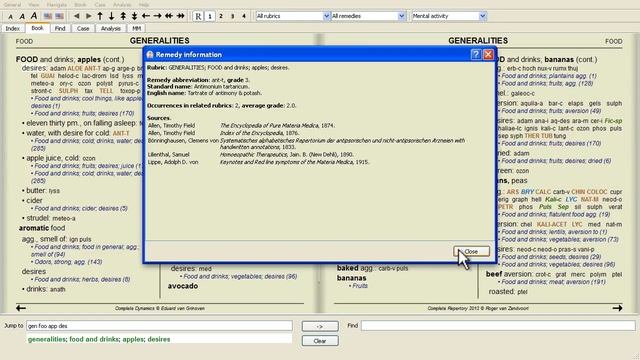Click the single left arrow toolbar icon

point(146,16)
